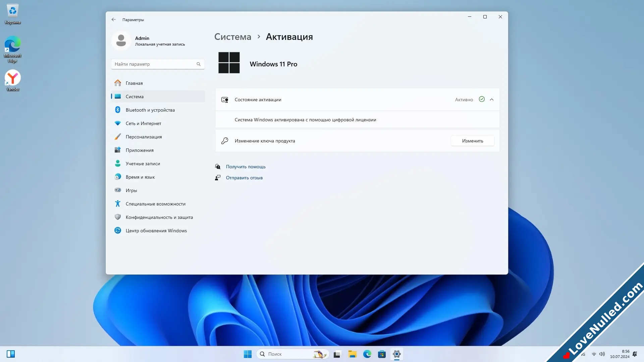This screenshot has height=362, width=644.
Task: Click the product key icon
Action: 225,141
